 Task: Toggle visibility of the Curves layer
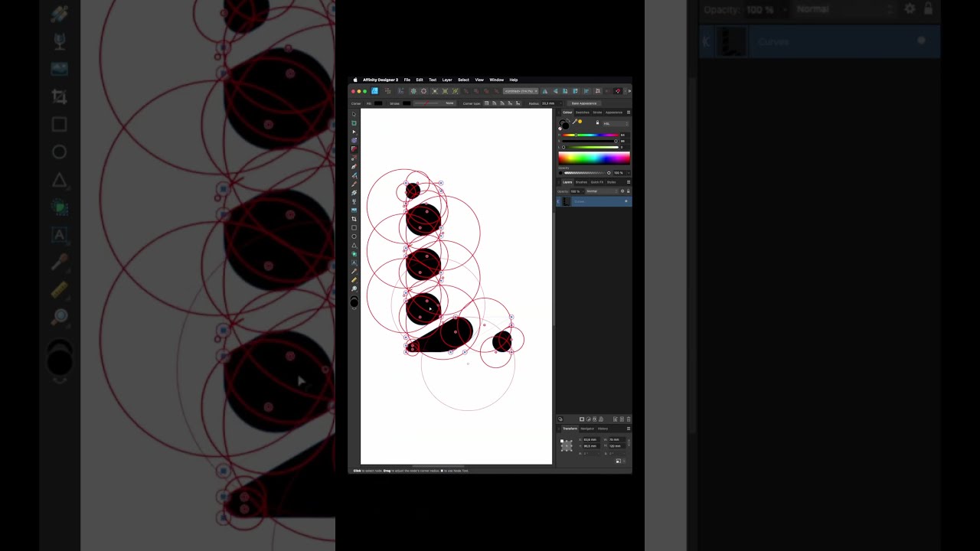[626, 201]
